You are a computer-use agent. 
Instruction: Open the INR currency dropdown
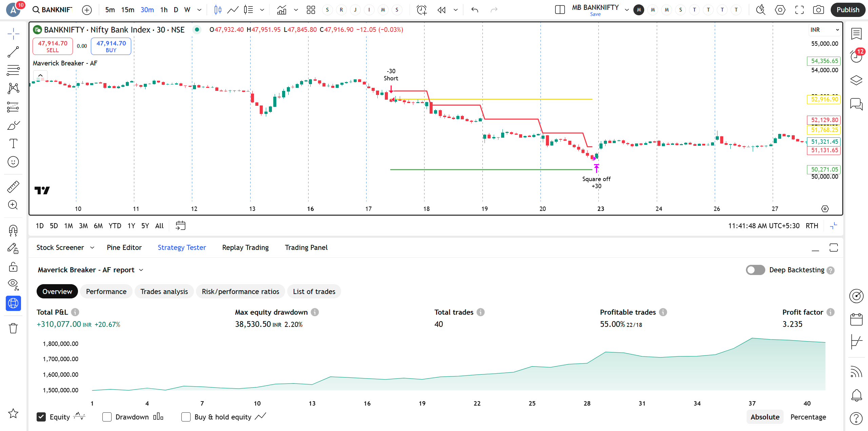(824, 30)
